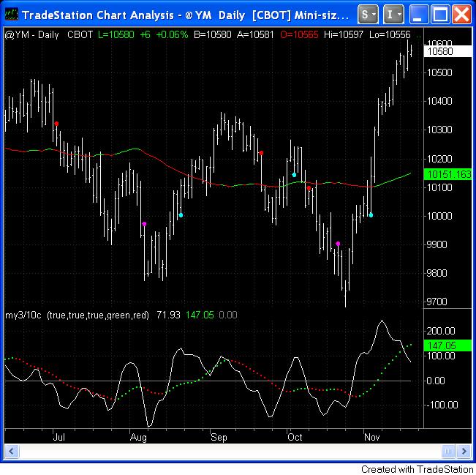Click the green 10151.163 moving average label
Screen dimensions: 476x475
click(447, 174)
